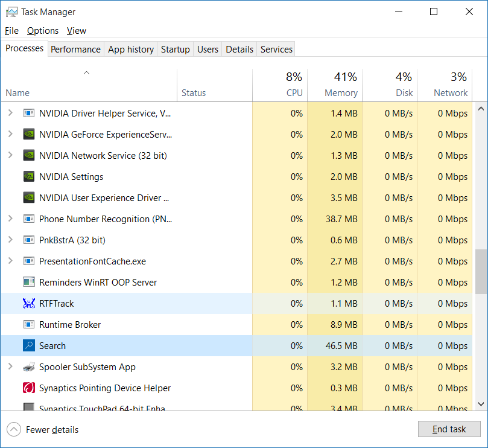Screen dimensions: 488x448
Task: Click the vertical scrollbar thumb
Action: (x=481, y=271)
